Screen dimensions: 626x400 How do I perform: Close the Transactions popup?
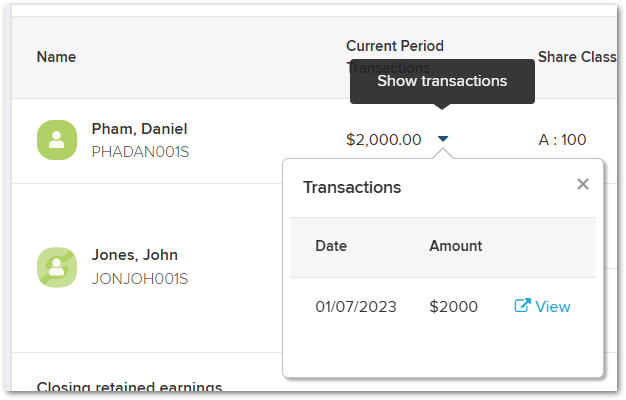(583, 184)
